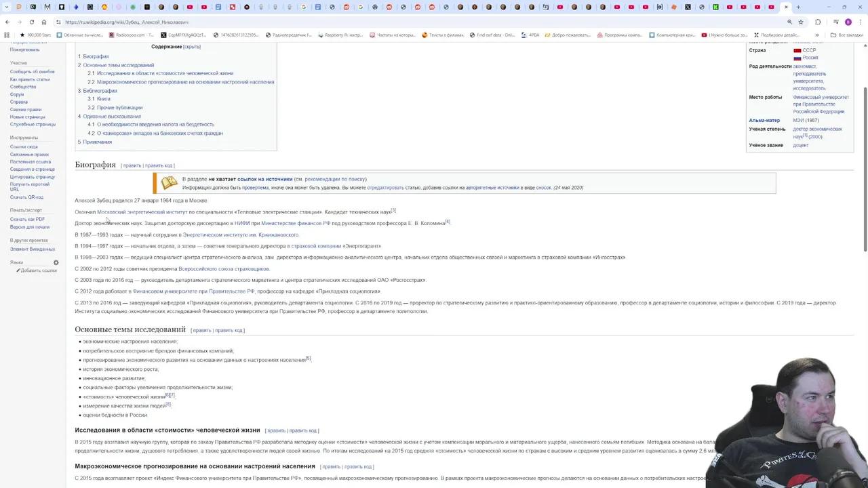Image resolution: width=868 pixels, height=488 pixels.
Task: Open the bookmarks apps grid icon
Action: point(7,35)
